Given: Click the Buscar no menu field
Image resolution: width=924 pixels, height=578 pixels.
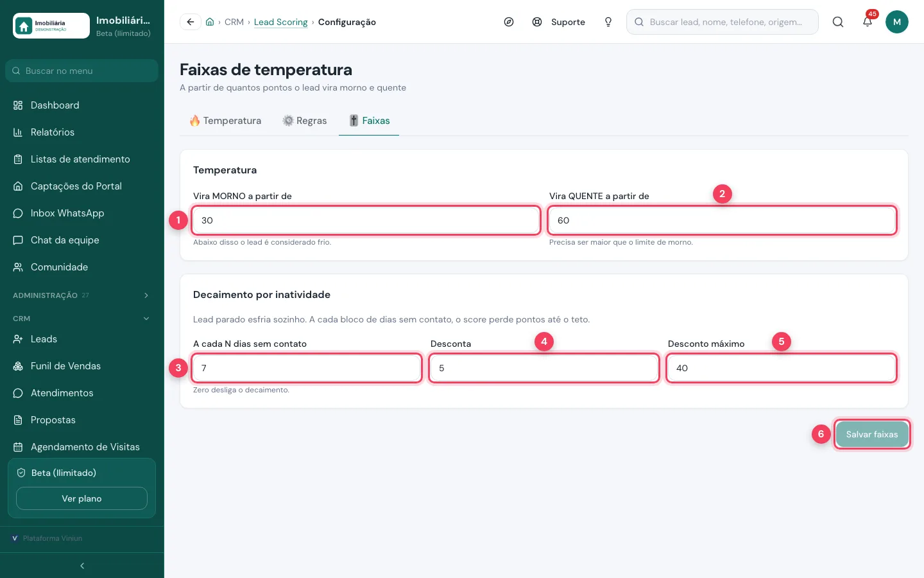Looking at the screenshot, I should pos(81,71).
